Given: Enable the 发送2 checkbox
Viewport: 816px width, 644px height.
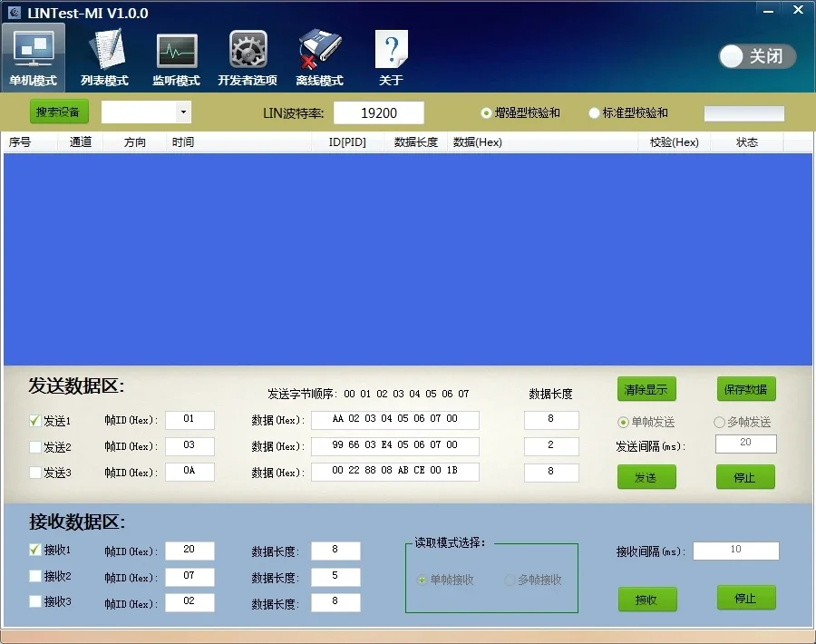Looking at the screenshot, I should [x=34, y=445].
